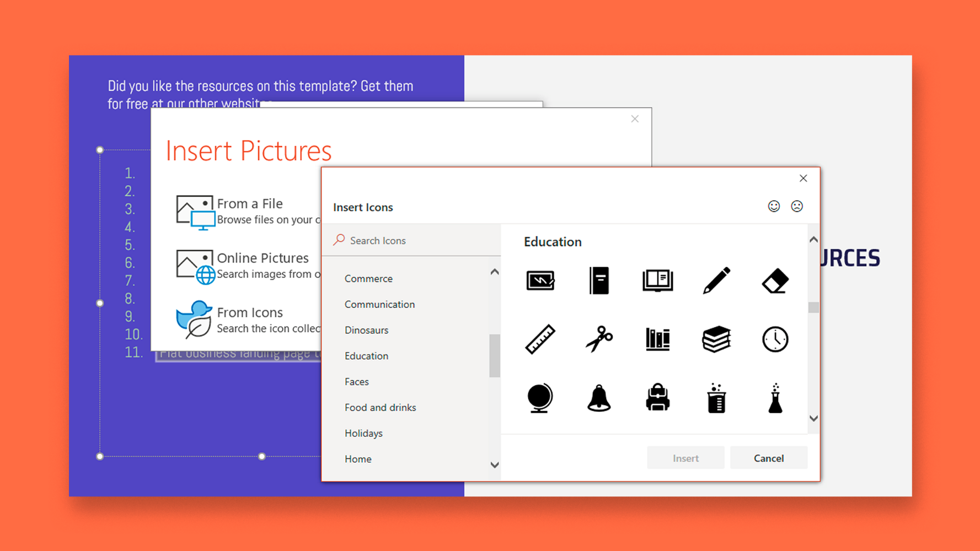
Task: Select the eraser icon
Action: [x=774, y=280]
